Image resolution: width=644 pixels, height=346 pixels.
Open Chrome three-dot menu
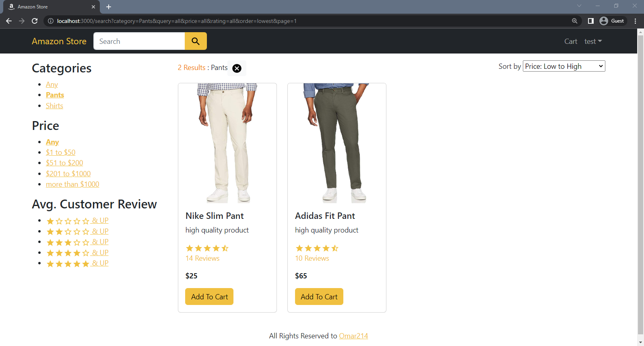(636, 21)
